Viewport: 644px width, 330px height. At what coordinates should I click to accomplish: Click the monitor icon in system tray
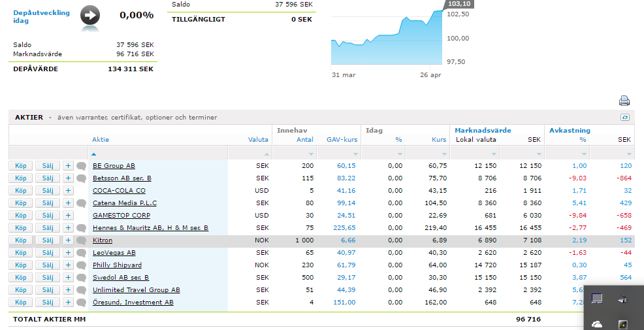click(x=597, y=299)
